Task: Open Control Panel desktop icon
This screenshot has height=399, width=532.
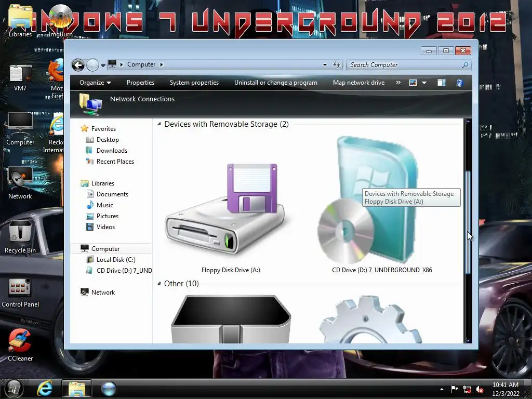Action: (20, 292)
